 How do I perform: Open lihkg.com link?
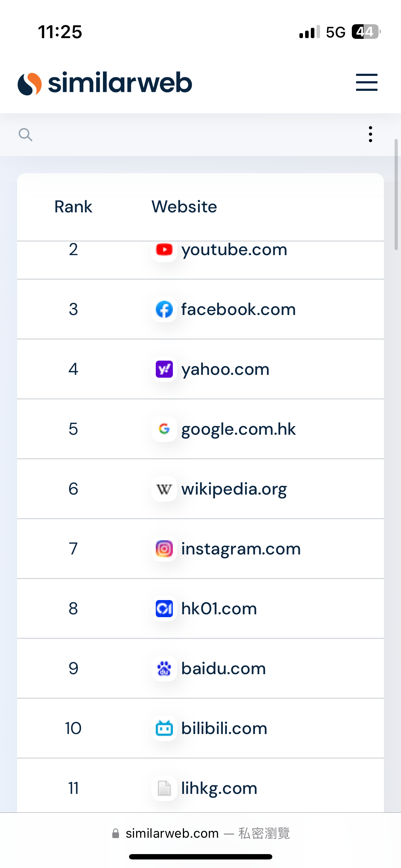[219, 789]
